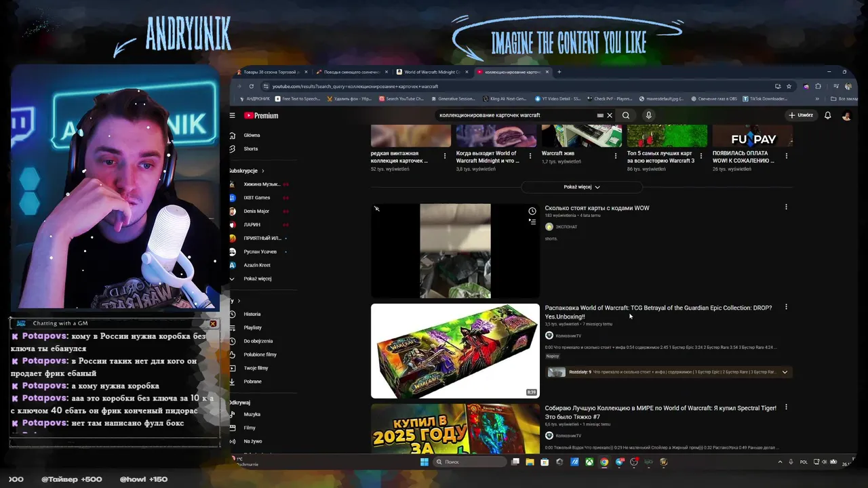Open Руслан Усачев subscription channel
This screenshot has width=868, height=488.
pos(260,252)
